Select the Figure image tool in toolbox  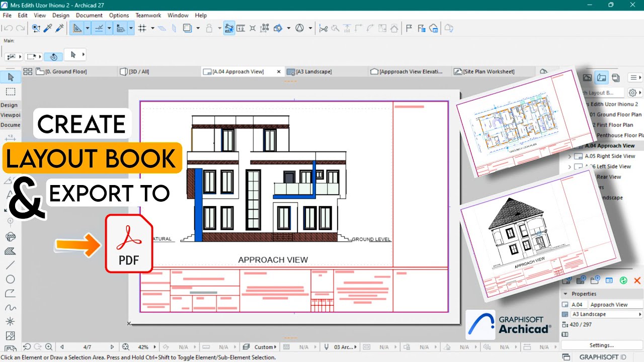pos(10,335)
